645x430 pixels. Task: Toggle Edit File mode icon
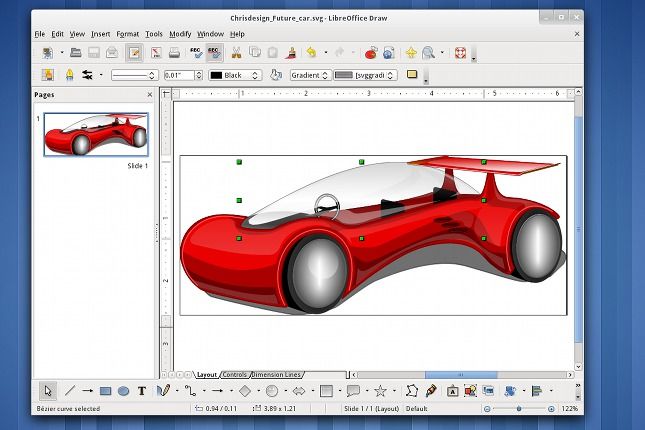[133, 53]
